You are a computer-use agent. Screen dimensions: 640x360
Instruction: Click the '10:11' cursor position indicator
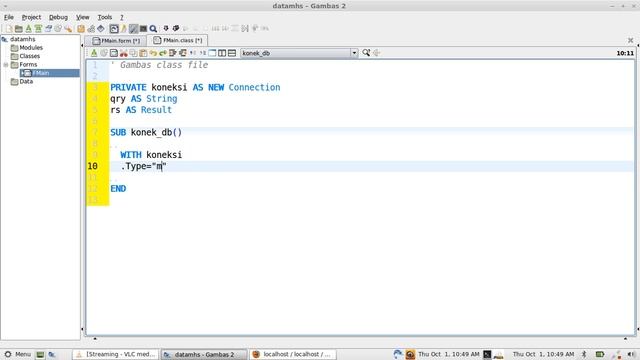pos(625,53)
